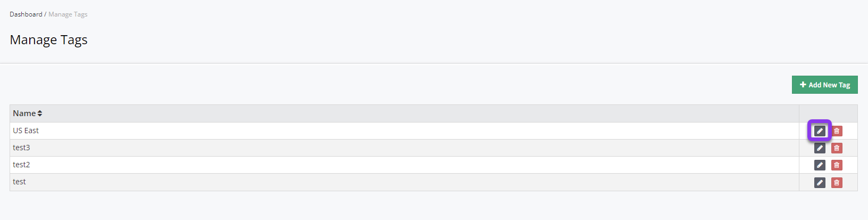
Task: Click the trash icon for test3
Action: pos(837,148)
